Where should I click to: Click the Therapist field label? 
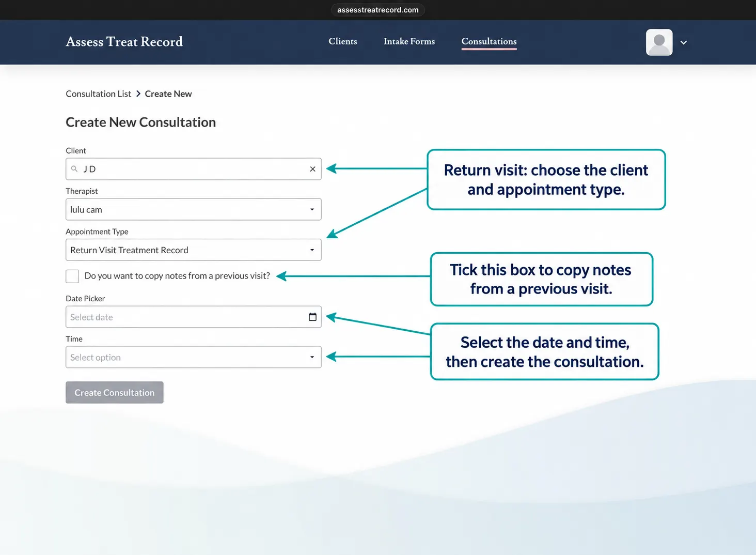pyautogui.click(x=82, y=191)
